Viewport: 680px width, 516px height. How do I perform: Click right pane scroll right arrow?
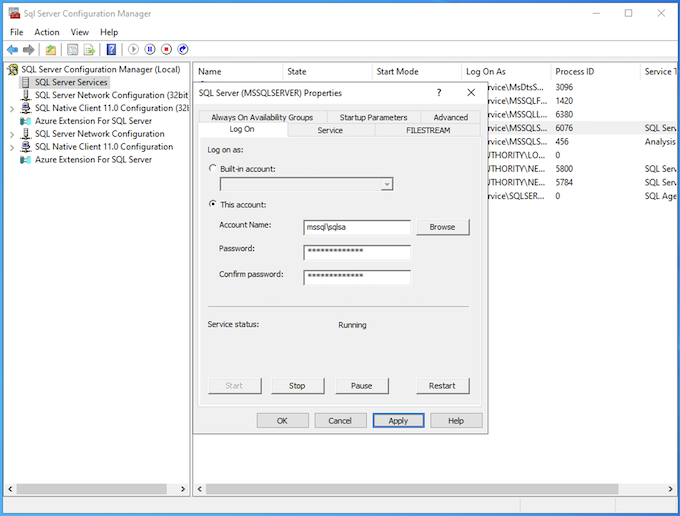(x=670, y=489)
